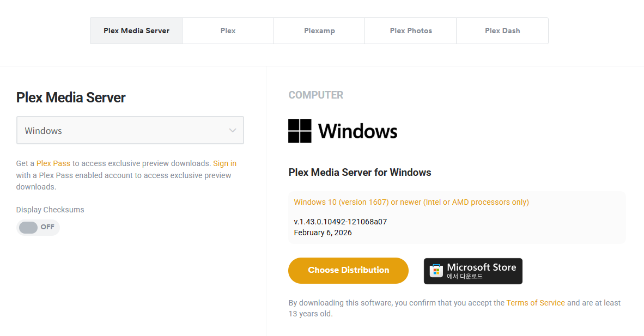This screenshot has height=336, width=644.
Task: Click the Plex Media Server for Windows heading
Action: tap(360, 173)
